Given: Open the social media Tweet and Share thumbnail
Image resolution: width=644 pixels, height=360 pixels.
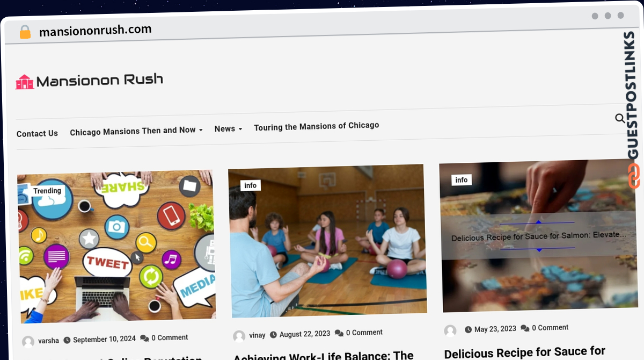Looking at the screenshot, I should point(116,247).
